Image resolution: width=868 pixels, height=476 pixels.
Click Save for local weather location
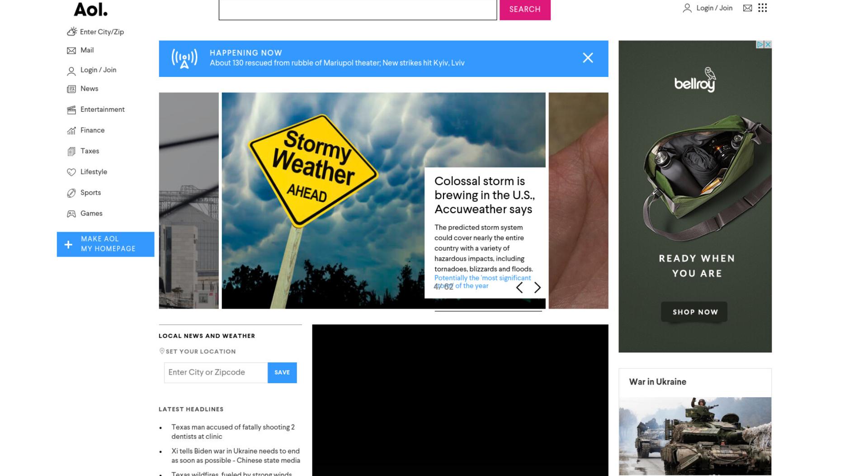point(282,372)
